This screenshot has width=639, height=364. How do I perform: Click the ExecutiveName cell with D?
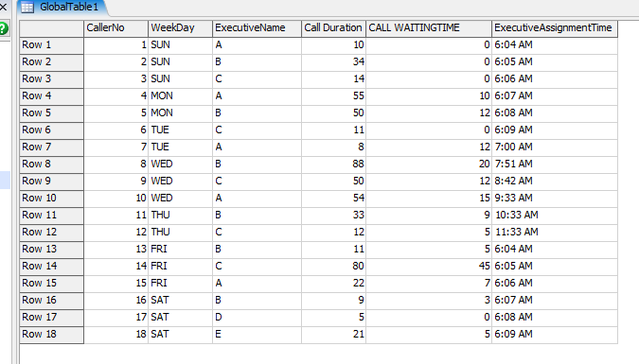point(257,317)
